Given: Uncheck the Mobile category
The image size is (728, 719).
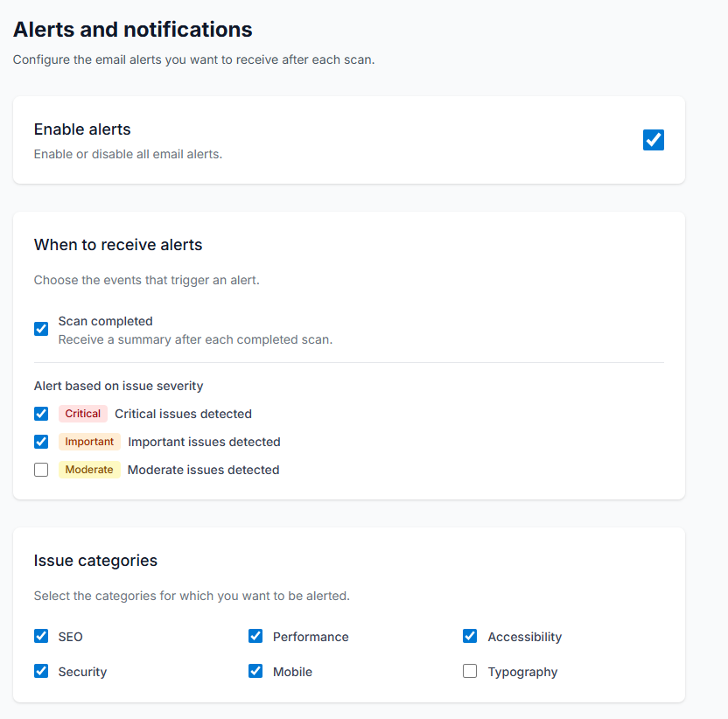Looking at the screenshot, I should tap(255, 672).
